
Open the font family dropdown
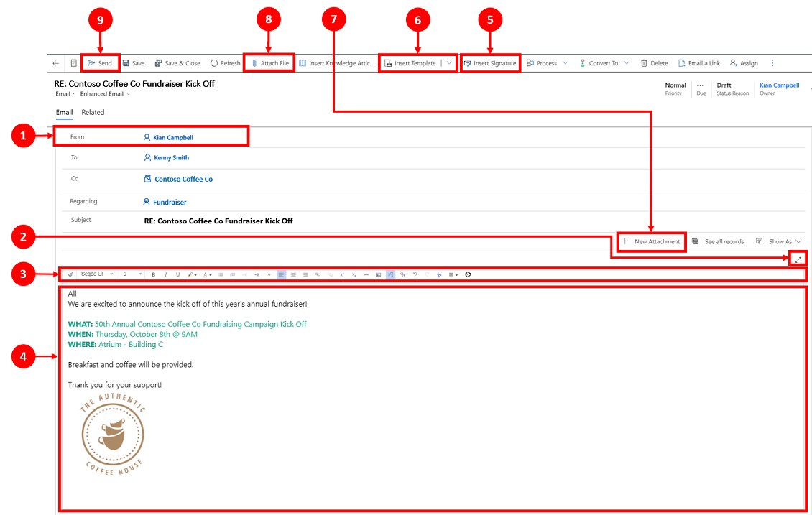(x=93, y=274)
